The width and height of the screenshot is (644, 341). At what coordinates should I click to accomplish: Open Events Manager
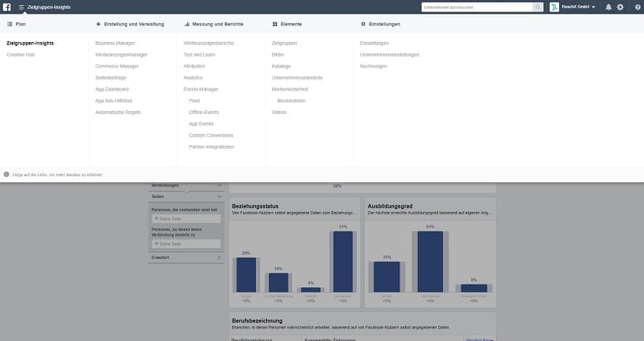click(x=201, y=89)
